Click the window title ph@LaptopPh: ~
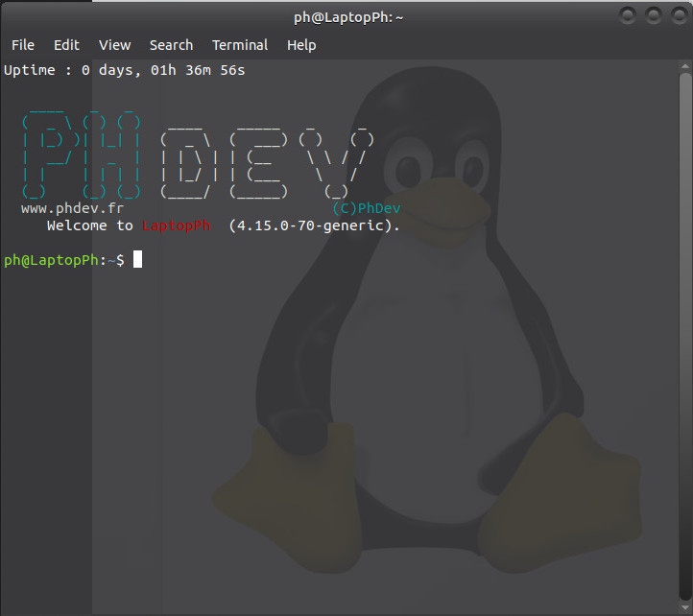693x616 pixels. (348, 16)
